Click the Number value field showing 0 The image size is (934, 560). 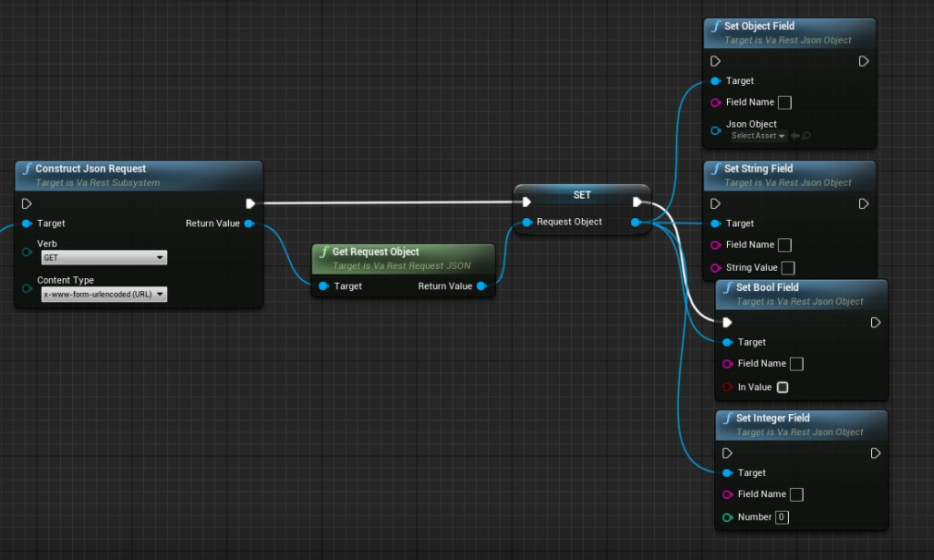pos(782,517)
